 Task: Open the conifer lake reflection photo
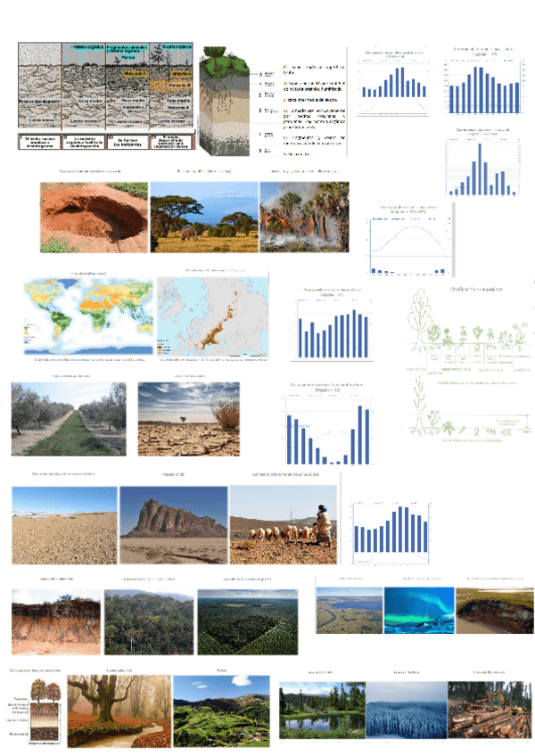pos(322,710)
